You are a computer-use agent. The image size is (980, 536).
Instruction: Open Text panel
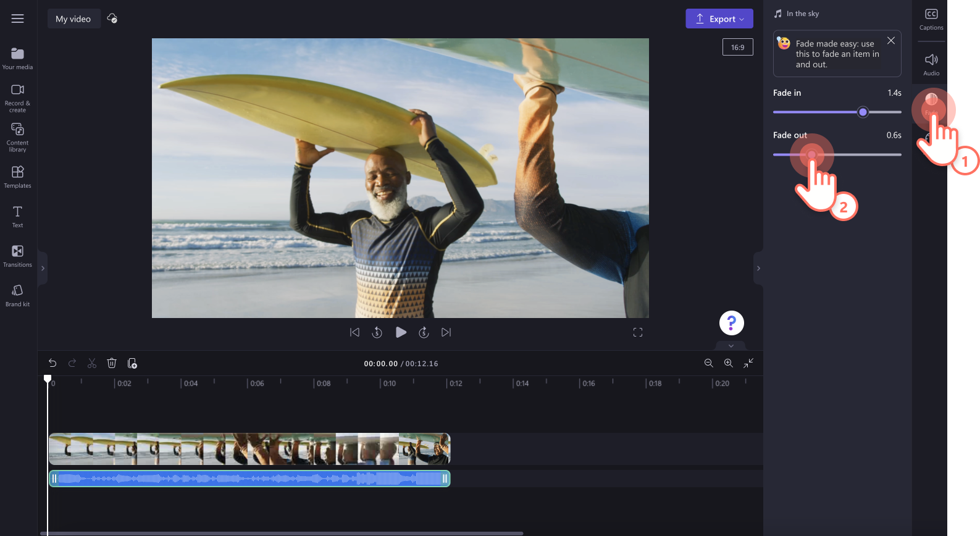(x=17, y=217)
